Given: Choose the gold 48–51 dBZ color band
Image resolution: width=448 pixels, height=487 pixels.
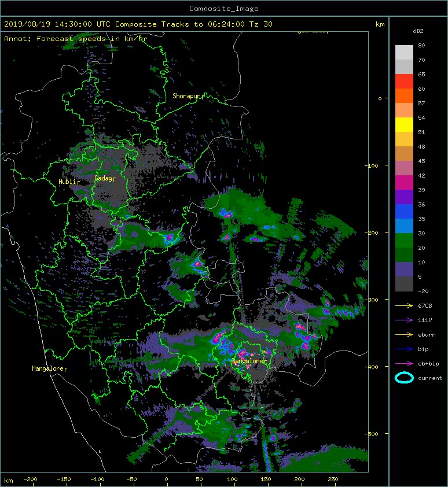Looking at the screenshot, I should [x=404, y=139].
